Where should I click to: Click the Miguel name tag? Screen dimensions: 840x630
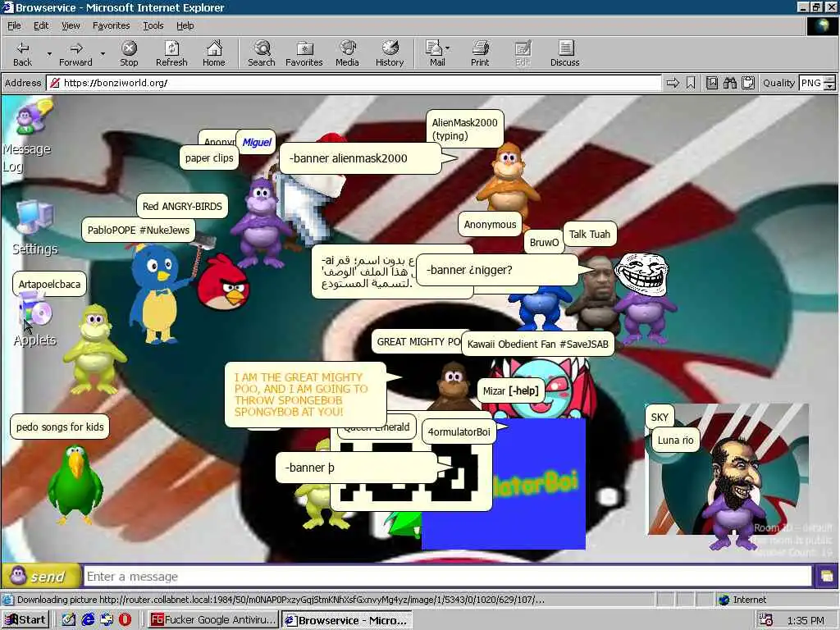click(257, 142)
